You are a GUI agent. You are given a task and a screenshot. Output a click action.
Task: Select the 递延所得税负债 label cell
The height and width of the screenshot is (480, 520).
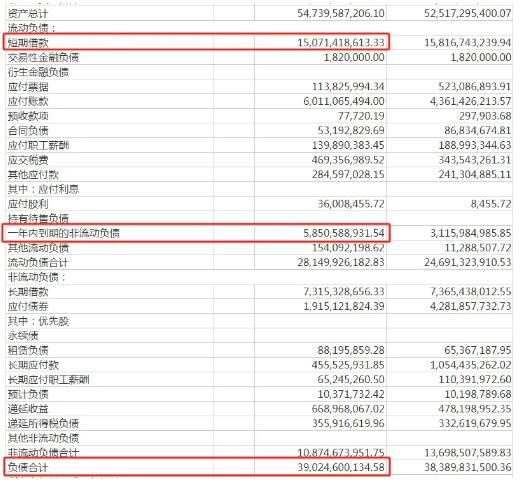[110, 423]
